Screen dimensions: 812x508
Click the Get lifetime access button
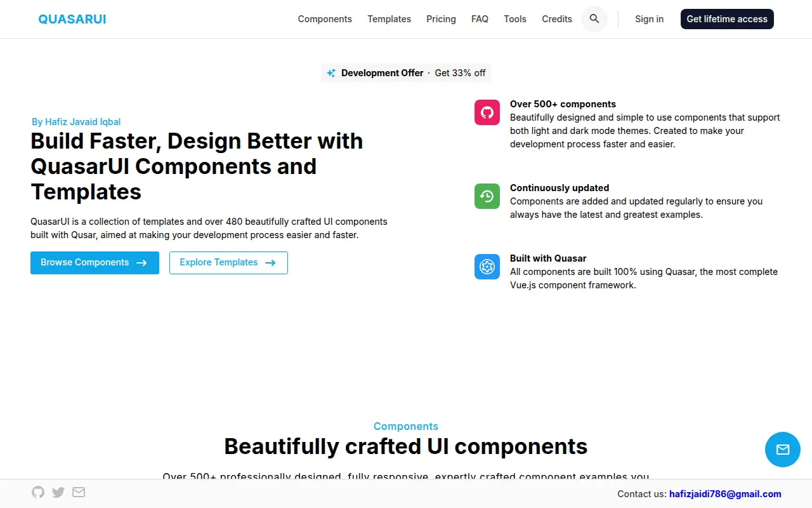point(727,19)
